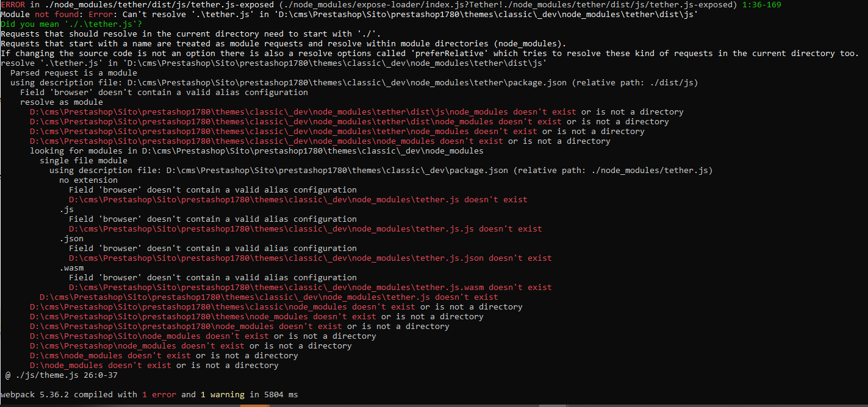The height and width of the screenshot is (407, 868).
Task: Click red 'tether.js.js doesn't exist' line
Action: (306, 228)
